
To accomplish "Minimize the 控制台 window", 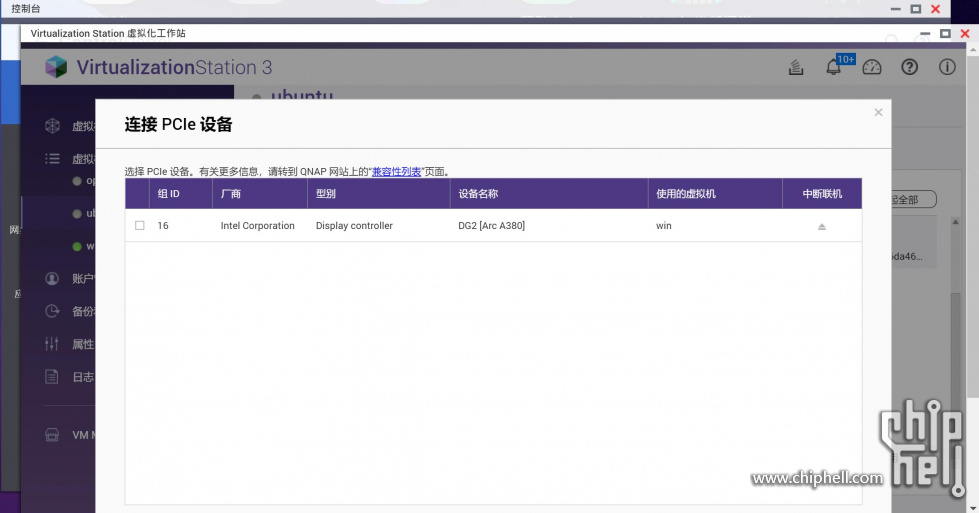I will [895, 9].
